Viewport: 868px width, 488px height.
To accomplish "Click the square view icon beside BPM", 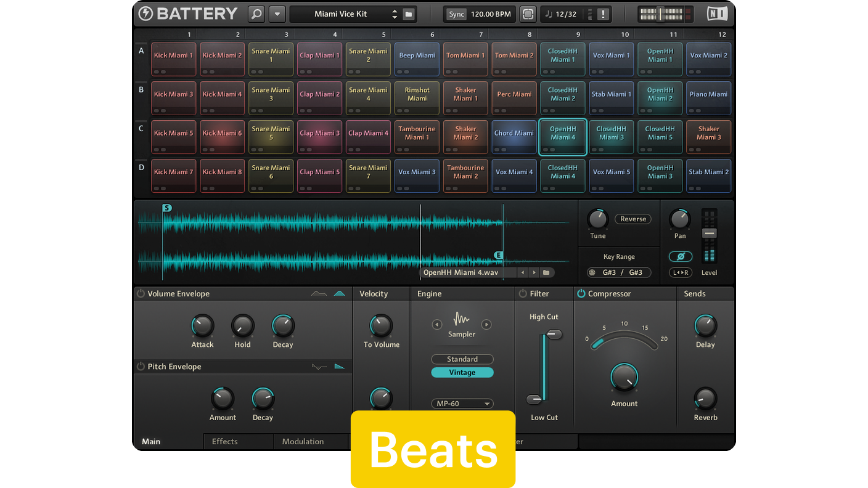I will (x=528, y=14).
